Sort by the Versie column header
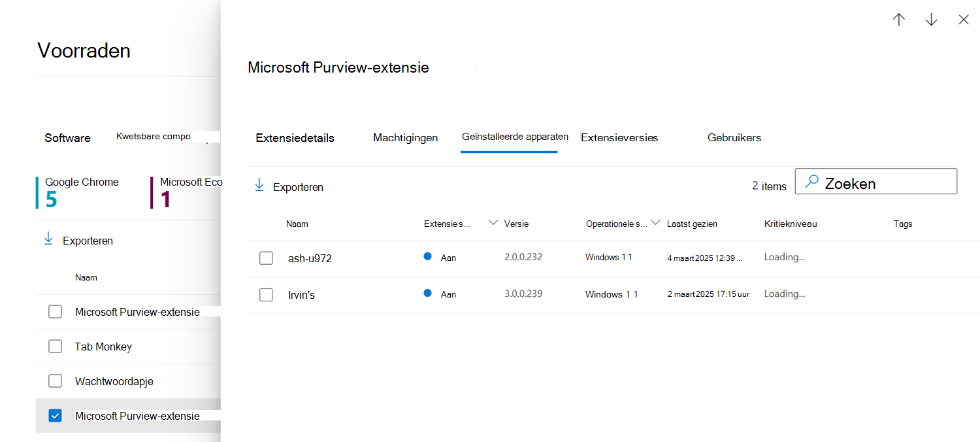Viewport: 980px width, 442px height. 516,224
